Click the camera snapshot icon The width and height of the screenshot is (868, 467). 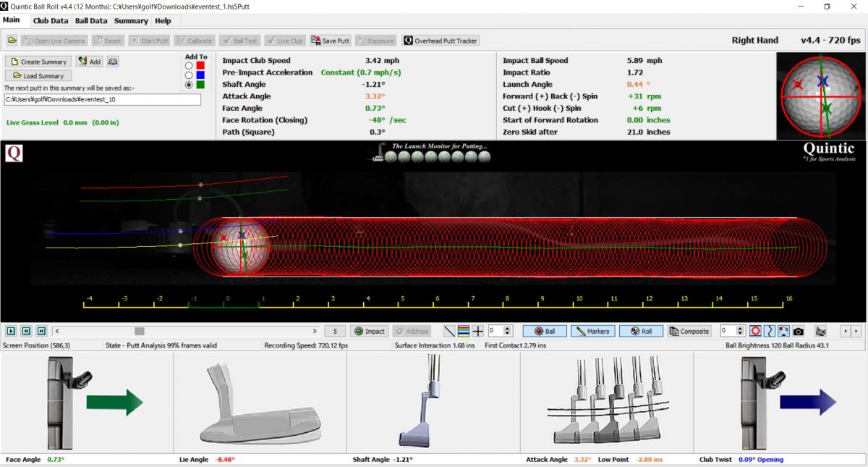point(799,331)
